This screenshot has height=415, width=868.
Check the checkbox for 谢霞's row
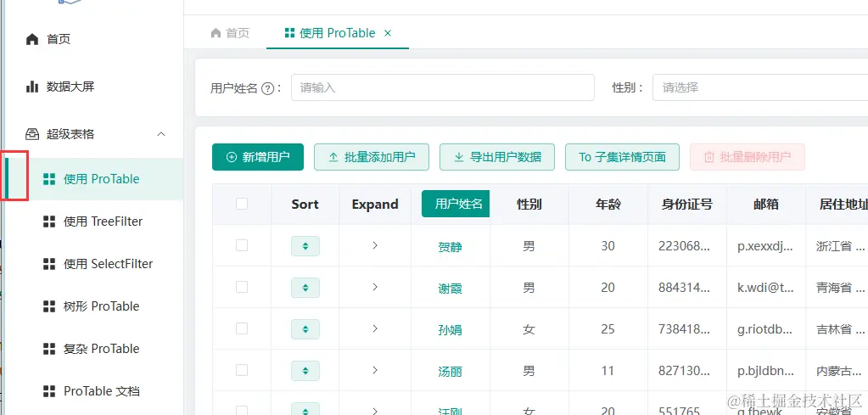(x=242, y=287)
